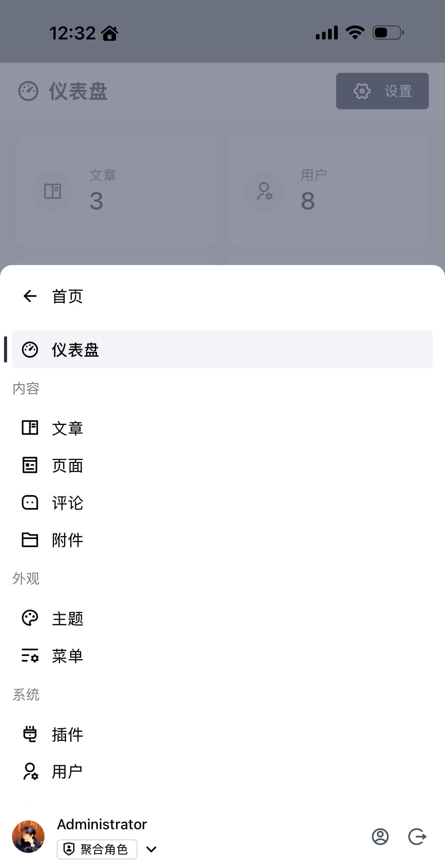Image resolution: width=445 pixels, height=868 pixels.
Task: Click the 文章 book icon
Action: pos(30,428)
